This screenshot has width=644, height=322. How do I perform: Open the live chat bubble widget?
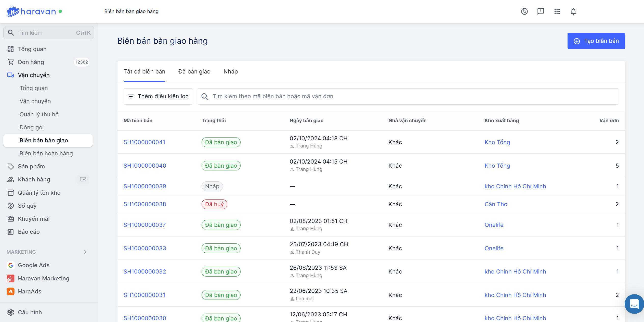pyautogui.click(x=634, y=304)
